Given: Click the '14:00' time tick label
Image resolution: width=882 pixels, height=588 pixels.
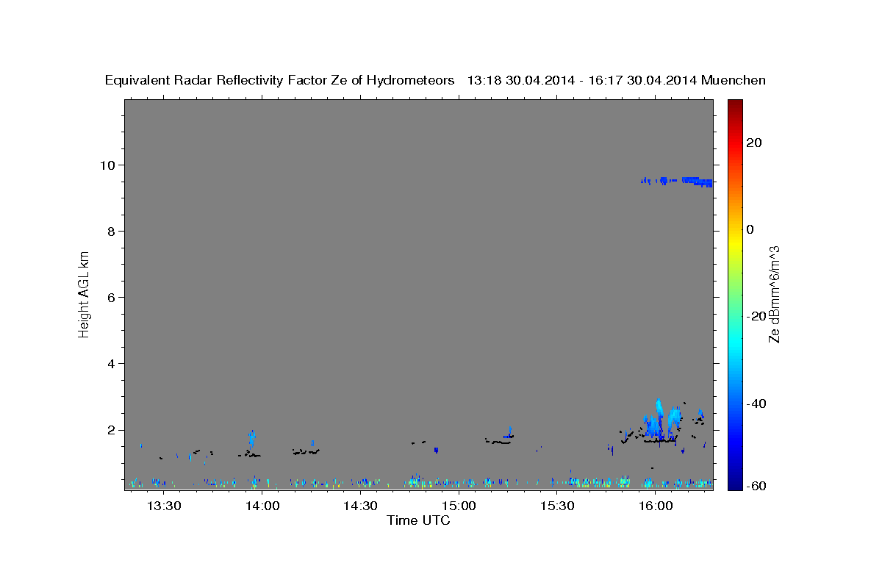Looking at the screenshot, I should pos(262,506).
